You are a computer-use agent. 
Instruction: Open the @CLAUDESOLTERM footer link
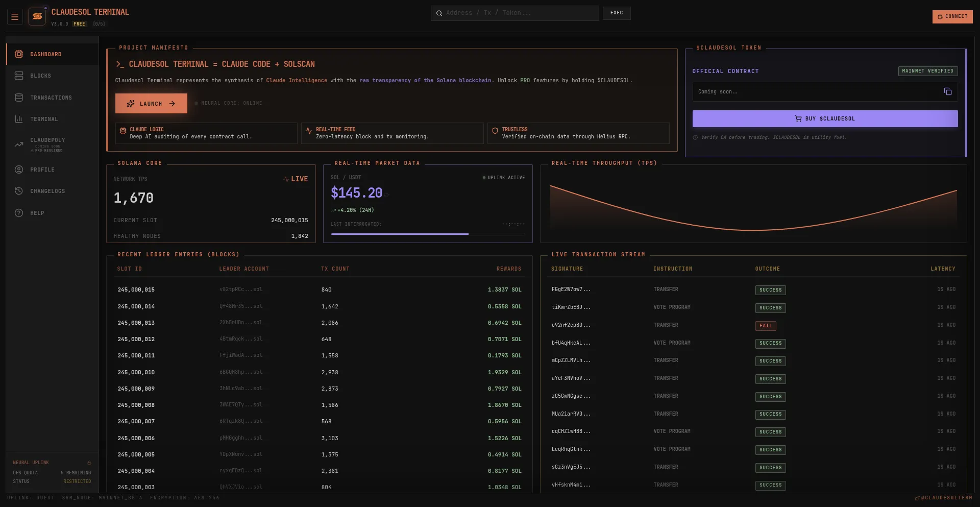(x=943, y=498)
